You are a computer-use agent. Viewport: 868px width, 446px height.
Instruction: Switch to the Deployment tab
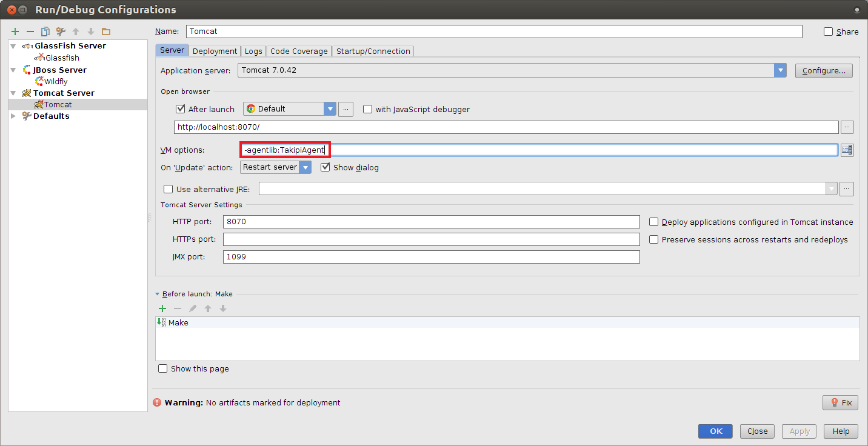coord(215,51)
